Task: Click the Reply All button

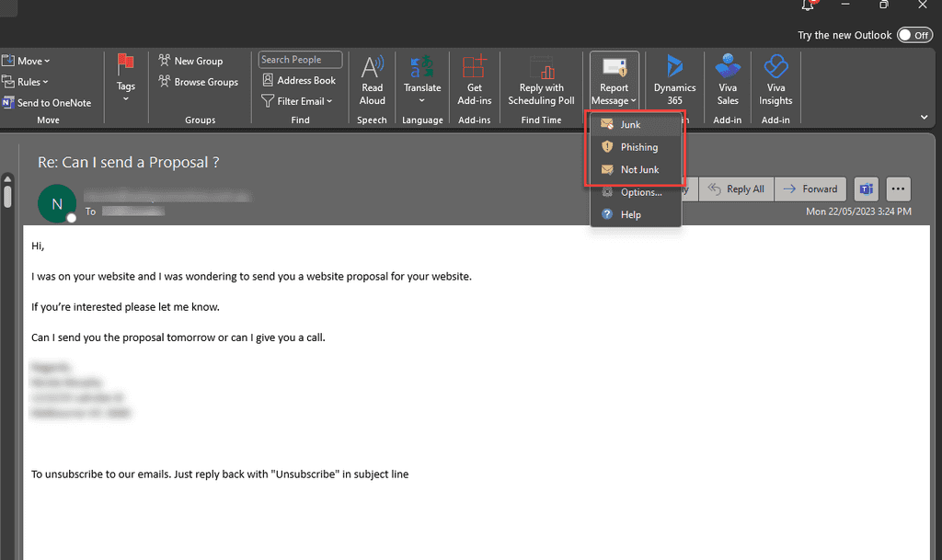Action: point(736,189)
